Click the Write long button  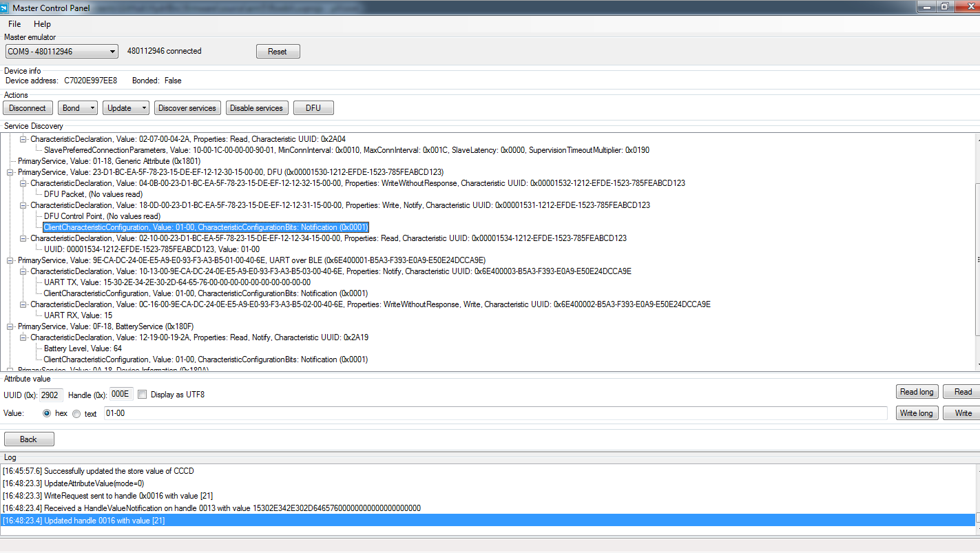pyautogui.click(x=917, y=413)
